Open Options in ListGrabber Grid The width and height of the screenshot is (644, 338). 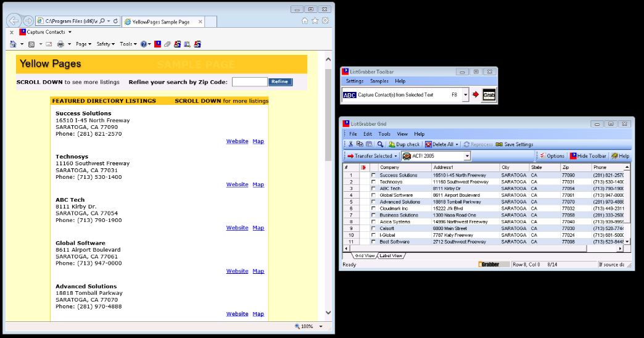tap(552, 156)
